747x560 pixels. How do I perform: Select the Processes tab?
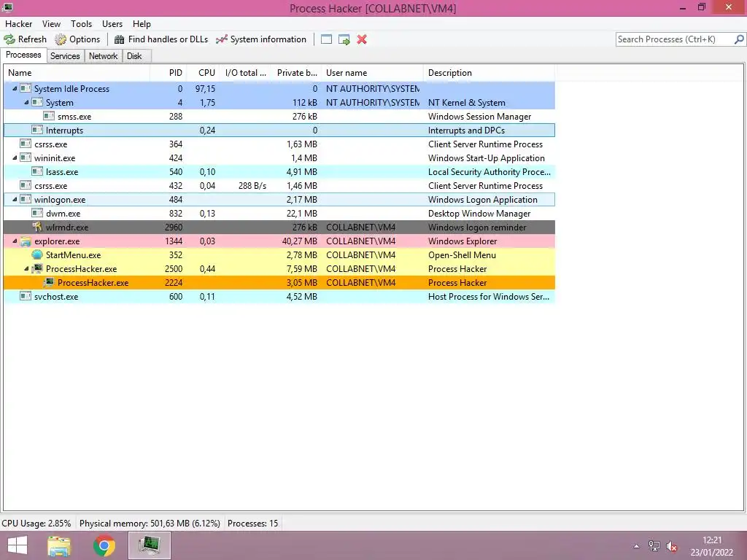click(x=23, y=55)
